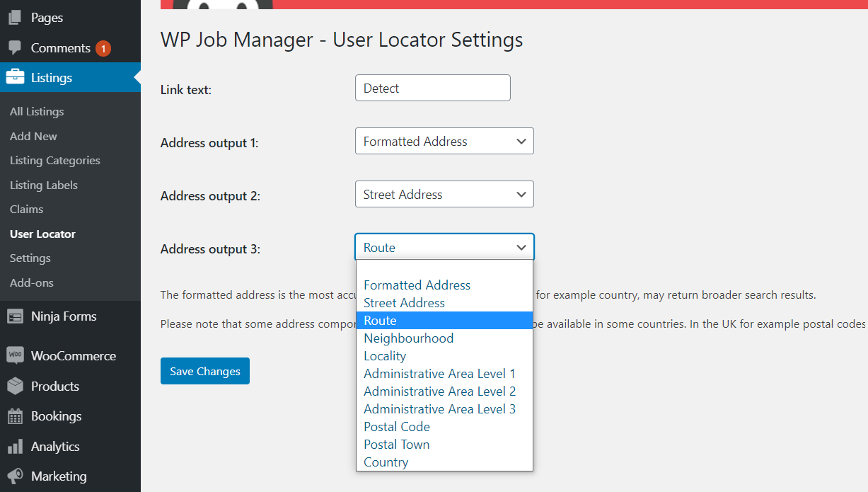868x492 pixels.
Task: Click the Marketing megaphone icon
Action: 16,476
